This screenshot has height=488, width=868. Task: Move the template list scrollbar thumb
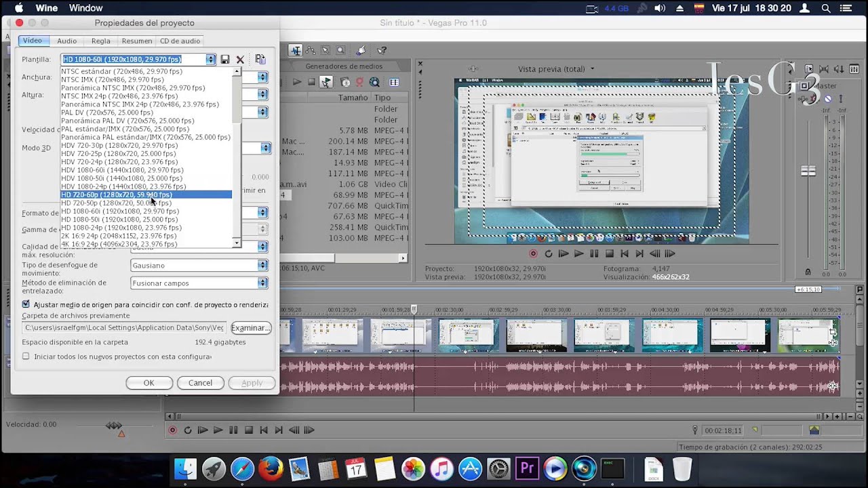[x=237, y=98]
